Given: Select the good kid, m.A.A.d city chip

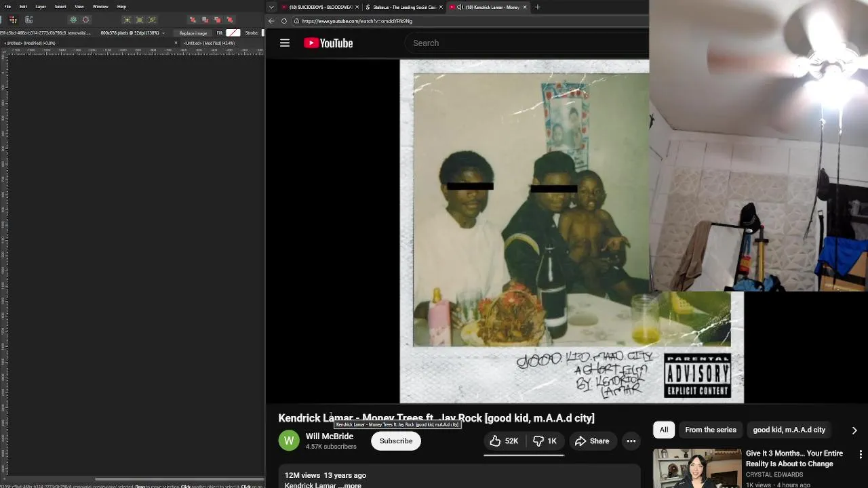Looking at the screenshot, I should (x=789, y=430).
